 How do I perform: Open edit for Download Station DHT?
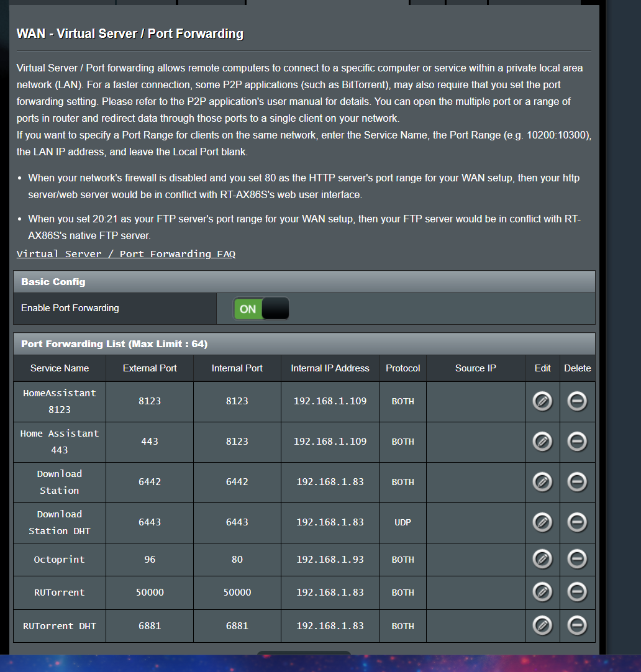point(542,522)
